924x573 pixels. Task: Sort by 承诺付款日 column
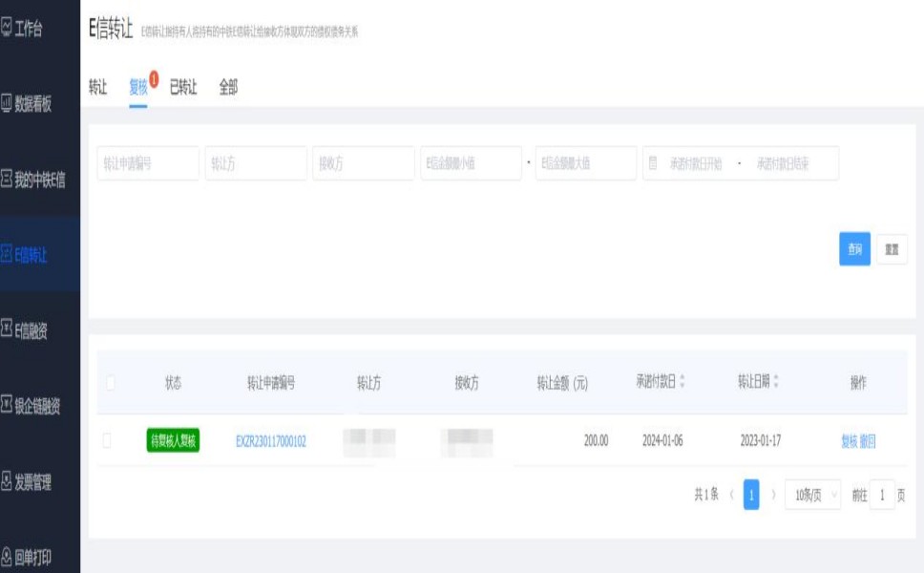click(682, 382)
